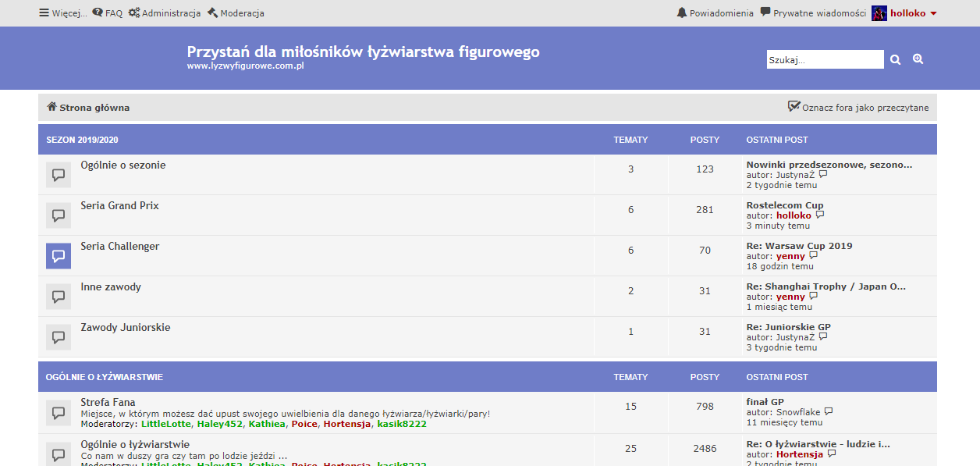The height and width of the screenshot is (466, 980).
Task: Click posts count 2486
Action: click(705, 448)
